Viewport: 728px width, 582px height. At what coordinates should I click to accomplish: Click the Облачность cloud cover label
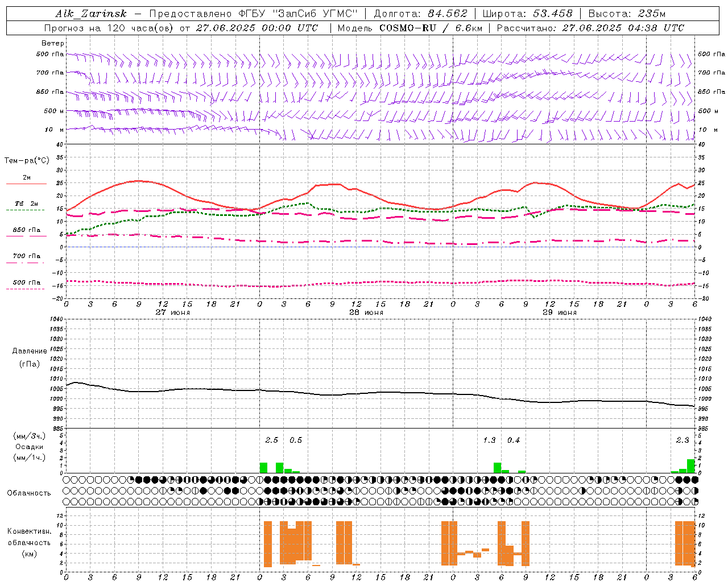(29, 493)
